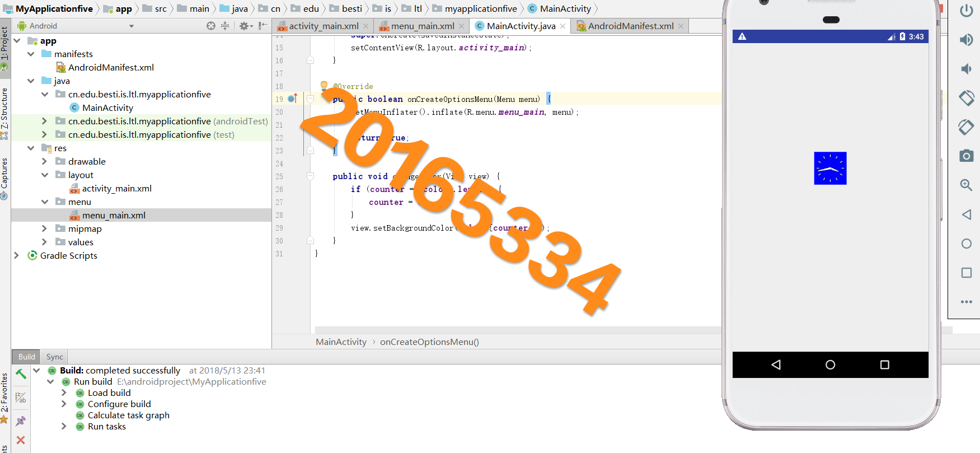Click the pin tab icon in Build panel
Viewport: 980px width, 453px height.
(21, 421)
